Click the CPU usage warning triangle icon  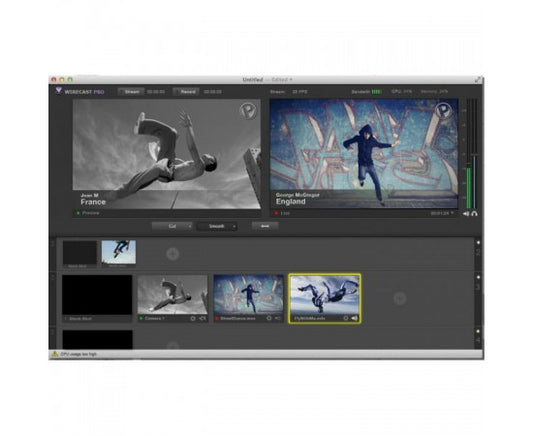(x=54, y=354)
